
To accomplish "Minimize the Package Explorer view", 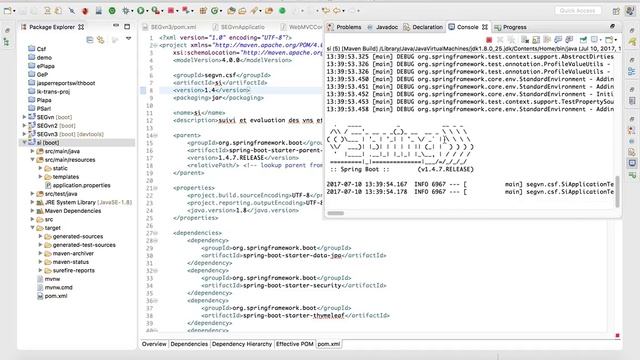I will point(116,26).
